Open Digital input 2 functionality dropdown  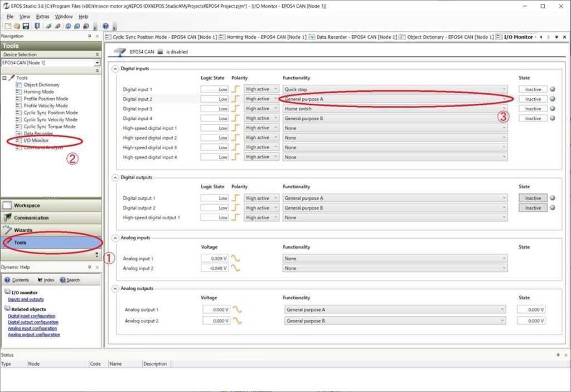[395, 99]
